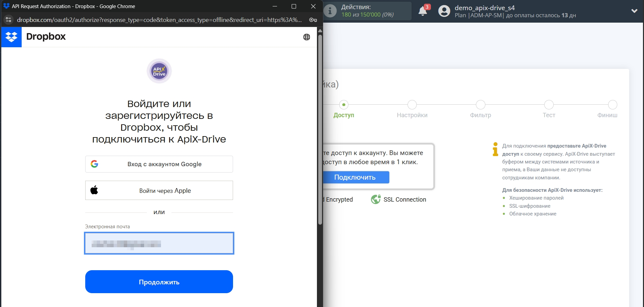This screenshot has width=644, height=307.
Task: Click the Apple logo on the sign-in button
Action: click(95, 190)
